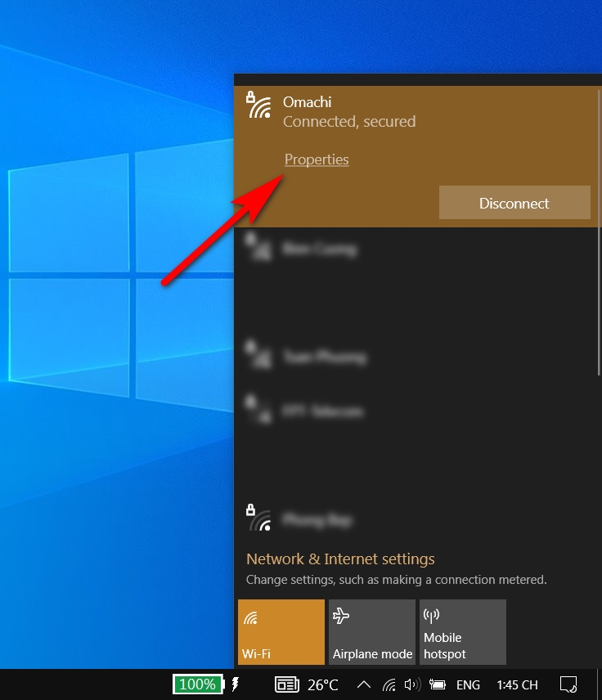Screen dimensions: 602x700
Task: Click the lightning charging icon in taskbar
Action: click(235, 684)
